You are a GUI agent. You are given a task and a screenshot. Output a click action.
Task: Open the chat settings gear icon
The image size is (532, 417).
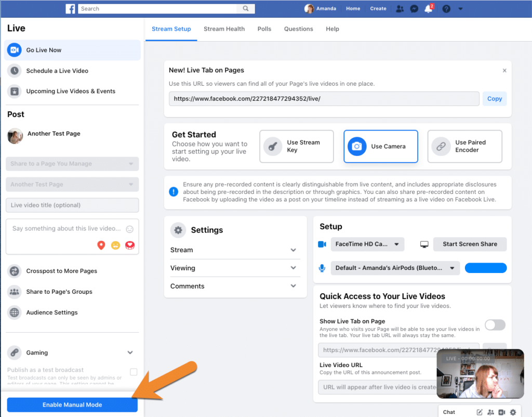click(513, 412)
